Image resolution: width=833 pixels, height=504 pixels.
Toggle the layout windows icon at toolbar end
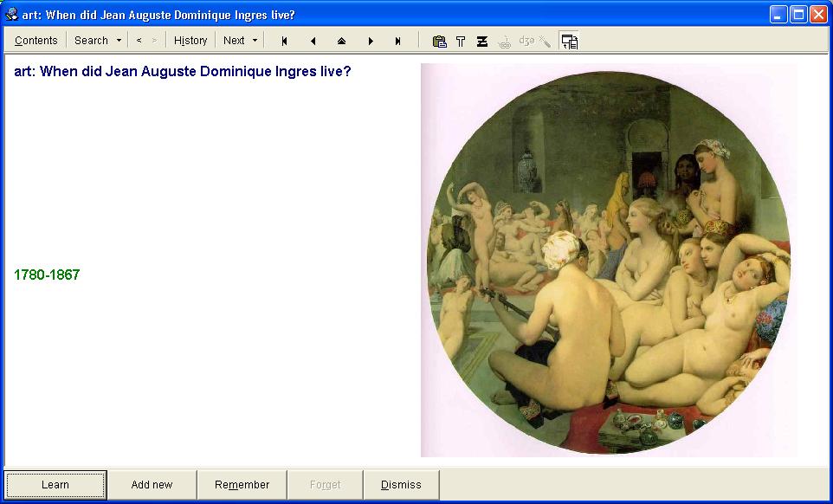point(569,41)
